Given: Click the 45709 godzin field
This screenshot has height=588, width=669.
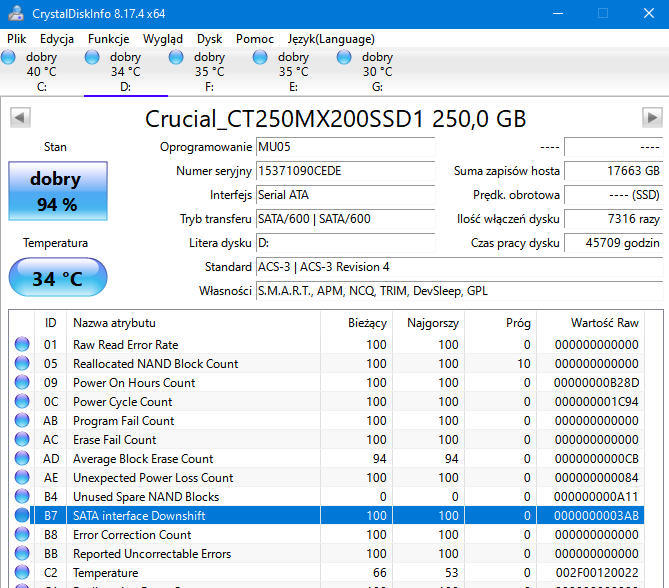Looking at the screenshot, I should point(614,243).
